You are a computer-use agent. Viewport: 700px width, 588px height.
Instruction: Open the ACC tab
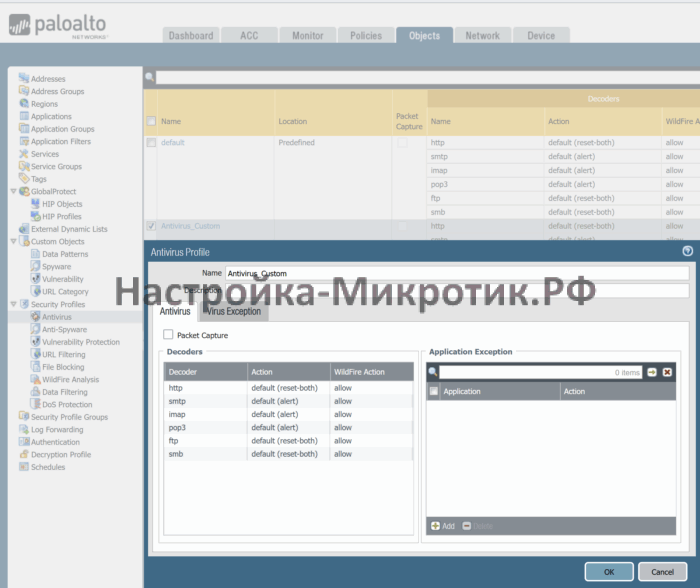(x=249, y=35)
